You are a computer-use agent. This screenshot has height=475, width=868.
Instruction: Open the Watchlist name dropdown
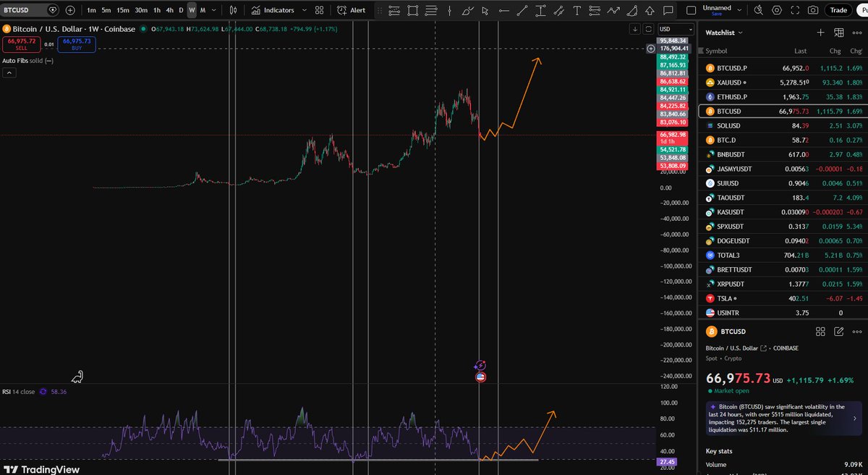pos(724,33)
